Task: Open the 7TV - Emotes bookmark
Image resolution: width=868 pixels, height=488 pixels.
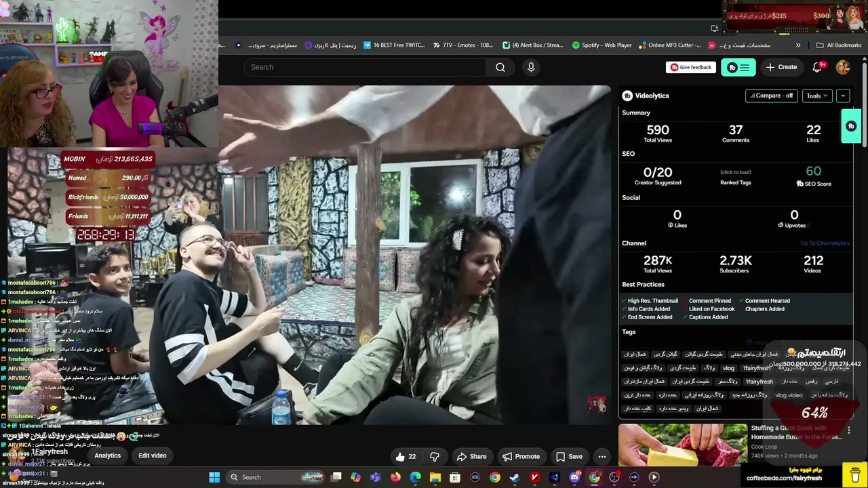Action: coord(463,45)
